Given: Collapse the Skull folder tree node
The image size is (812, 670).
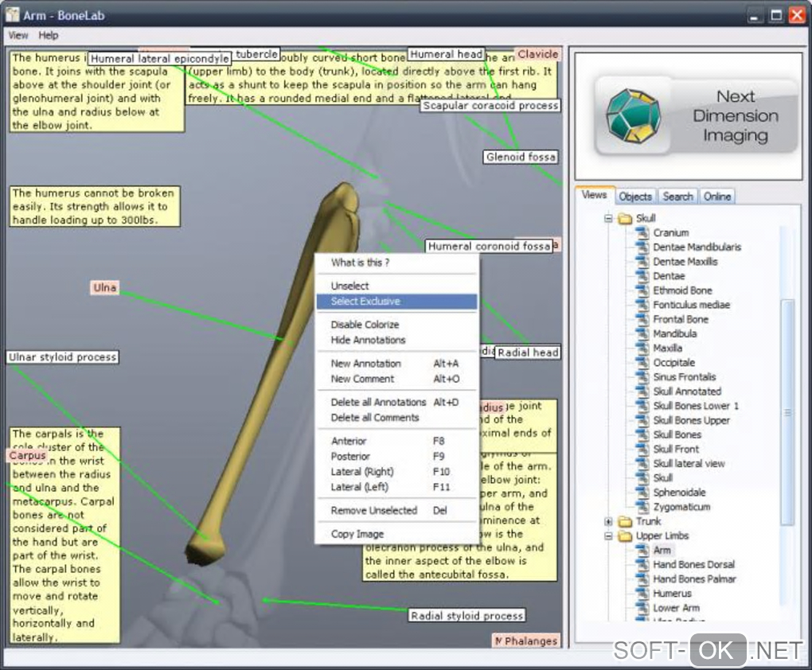Looking at the screenshot, I should [609, 219].
